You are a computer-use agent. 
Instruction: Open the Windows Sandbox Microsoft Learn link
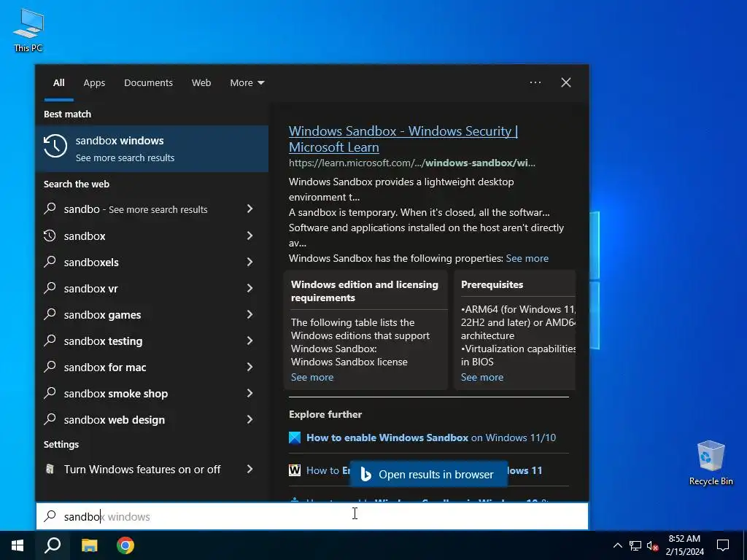(x=403, y=139)
